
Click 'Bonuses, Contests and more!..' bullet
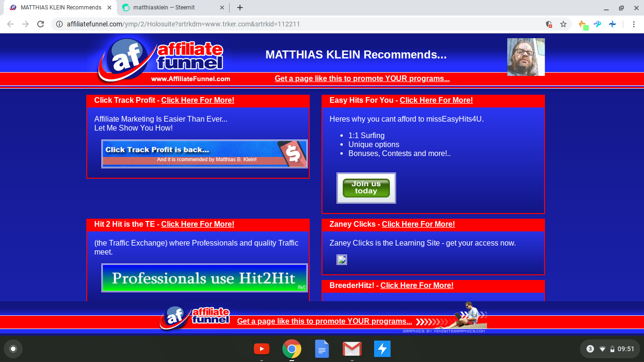point(400,153)
